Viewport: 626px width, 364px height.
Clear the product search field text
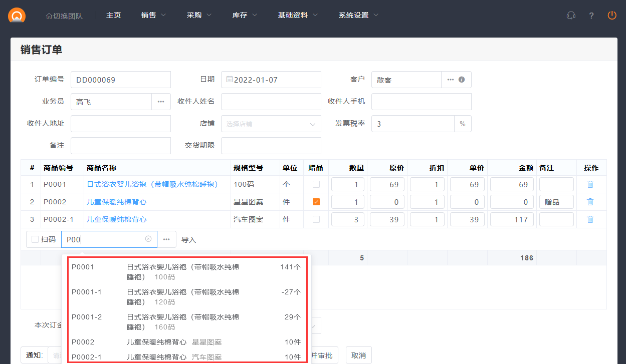[148, 239]
